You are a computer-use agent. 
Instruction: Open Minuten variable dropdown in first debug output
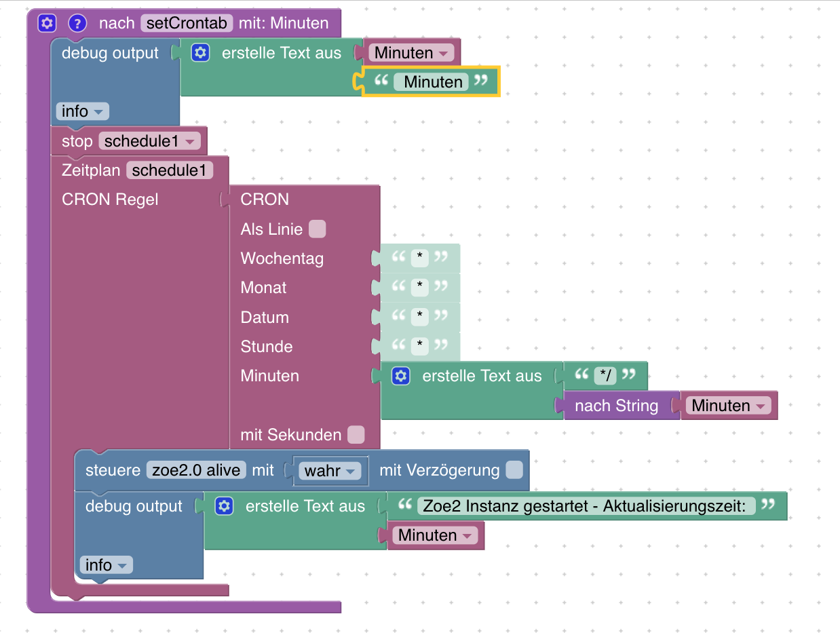pos(411,53)
